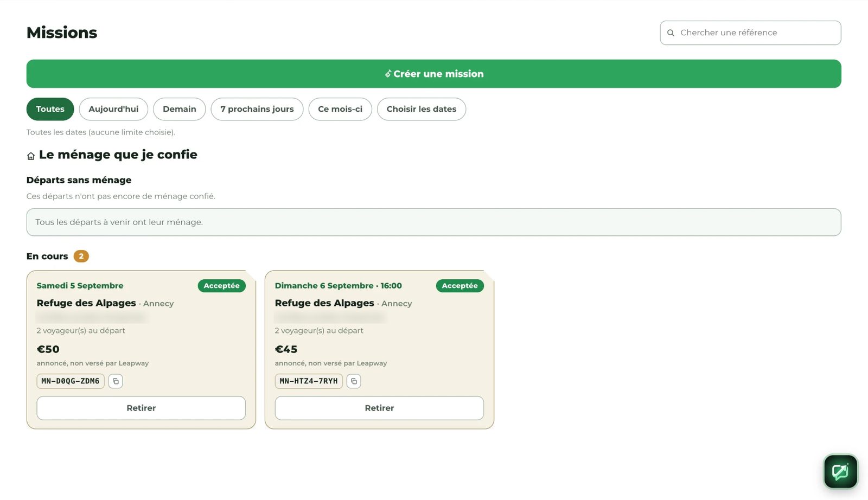Screen dimensions: 868x500
Task: Filter missions by Ce mois-ci
Action: [340, 109]
